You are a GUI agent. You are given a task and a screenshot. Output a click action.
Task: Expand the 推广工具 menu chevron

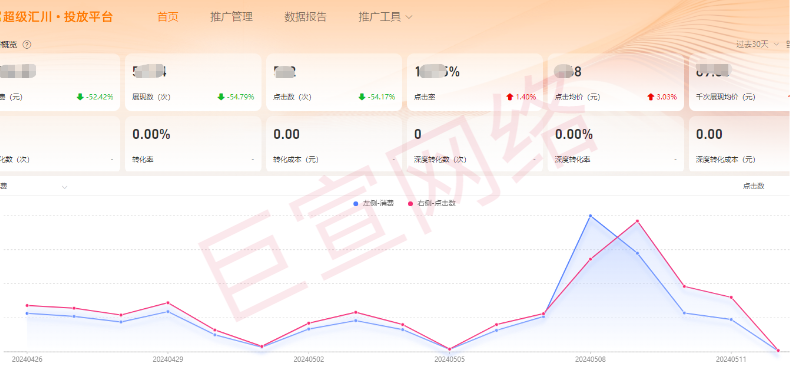tap(409, 17)
